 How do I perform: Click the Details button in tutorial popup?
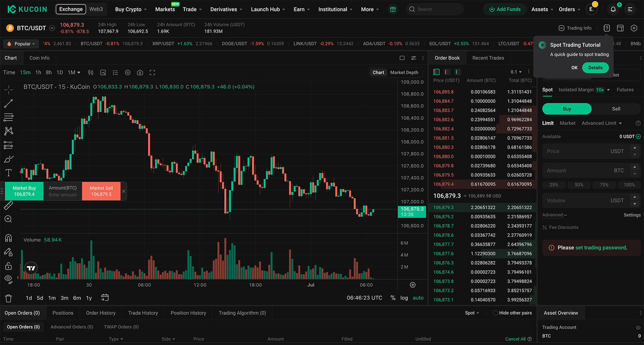coord(595,68)
